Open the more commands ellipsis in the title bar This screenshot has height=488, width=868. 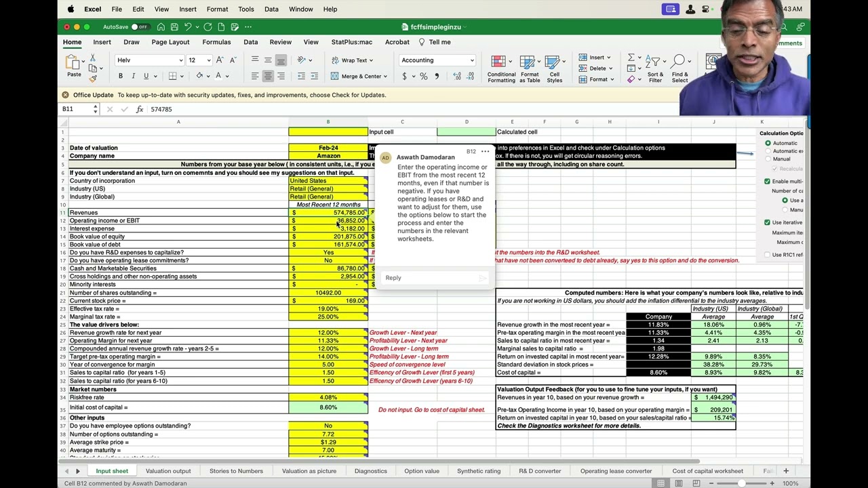tap(248, 27)
